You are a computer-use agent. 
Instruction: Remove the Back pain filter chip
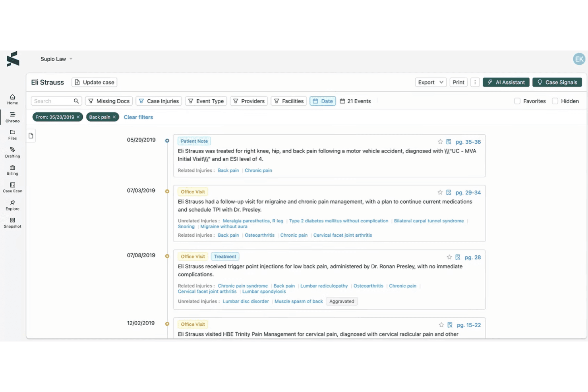click(114, 117)
